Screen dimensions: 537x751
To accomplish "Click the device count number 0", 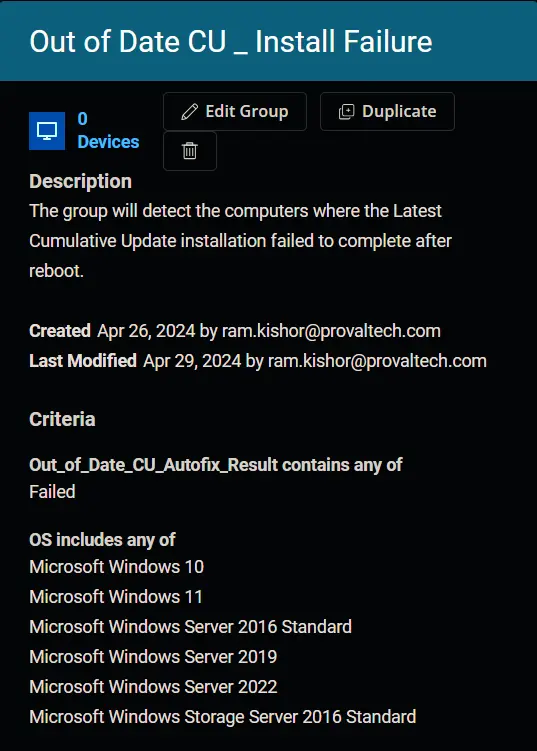I will (x=82, y=119).
